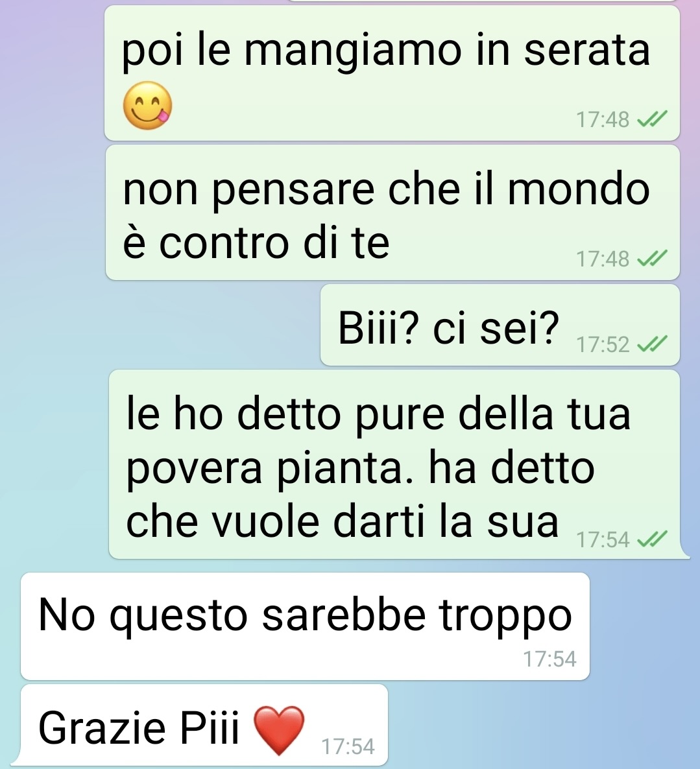Tap 17:54 timestamp on 'No questo sarebbe troppo'
700x769 pixels.
pyautogui.click(x=549, y=659)
